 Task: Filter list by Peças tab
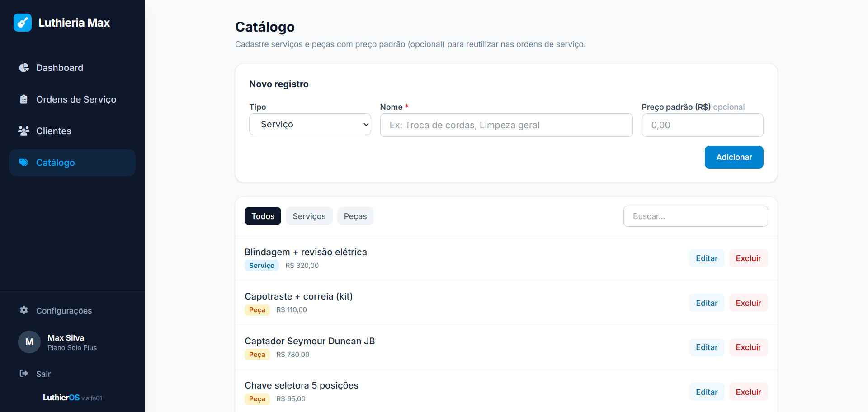pos(355,216)
